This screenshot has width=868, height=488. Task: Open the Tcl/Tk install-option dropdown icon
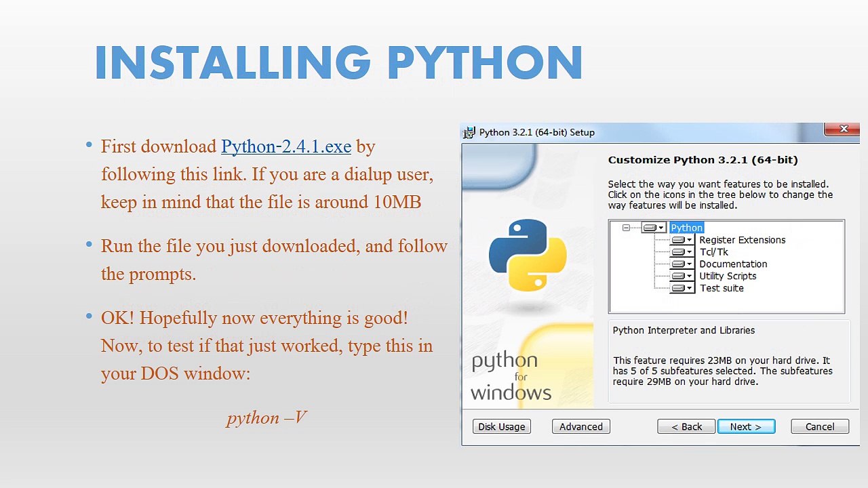click(682, 252)
